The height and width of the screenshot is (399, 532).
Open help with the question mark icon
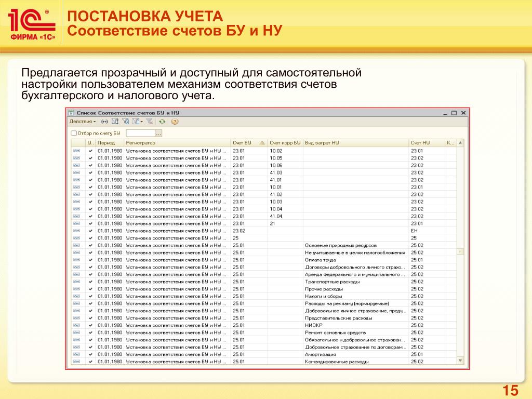pyautogui.click(x=175, y=122)
